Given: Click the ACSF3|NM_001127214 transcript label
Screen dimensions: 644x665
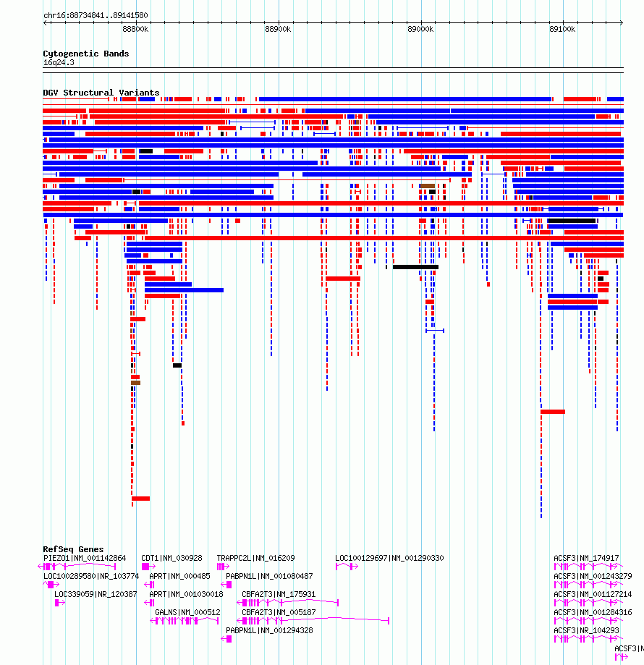Looking at the screenshot, I should point(593,595).
